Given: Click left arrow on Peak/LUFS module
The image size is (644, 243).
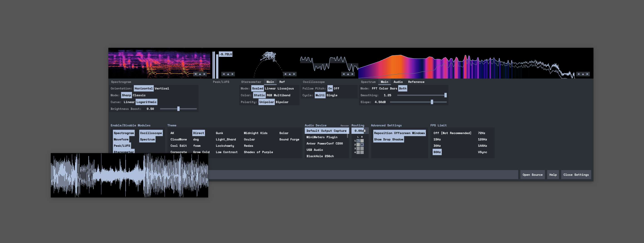Looking at the screenshot, I should tap(224, 74).
